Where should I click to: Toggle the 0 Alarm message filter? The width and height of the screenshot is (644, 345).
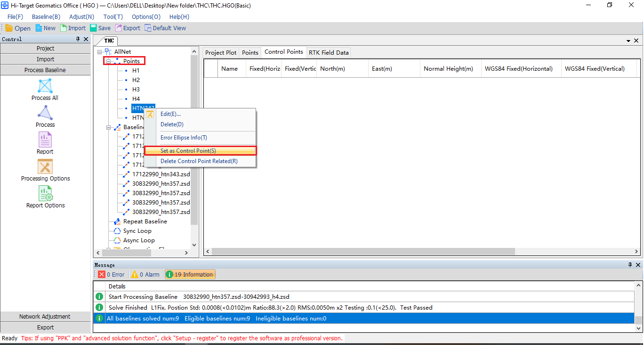pyautogui.click(x=145, y=274)
